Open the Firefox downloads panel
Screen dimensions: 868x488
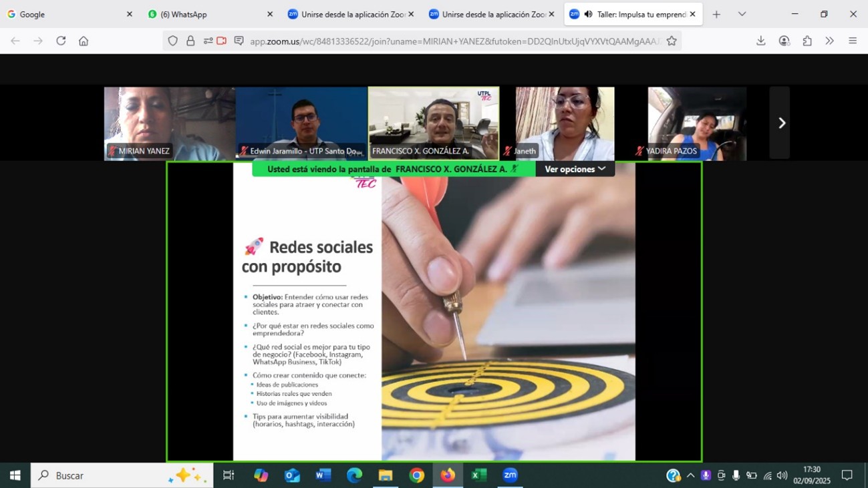[760, 41]
